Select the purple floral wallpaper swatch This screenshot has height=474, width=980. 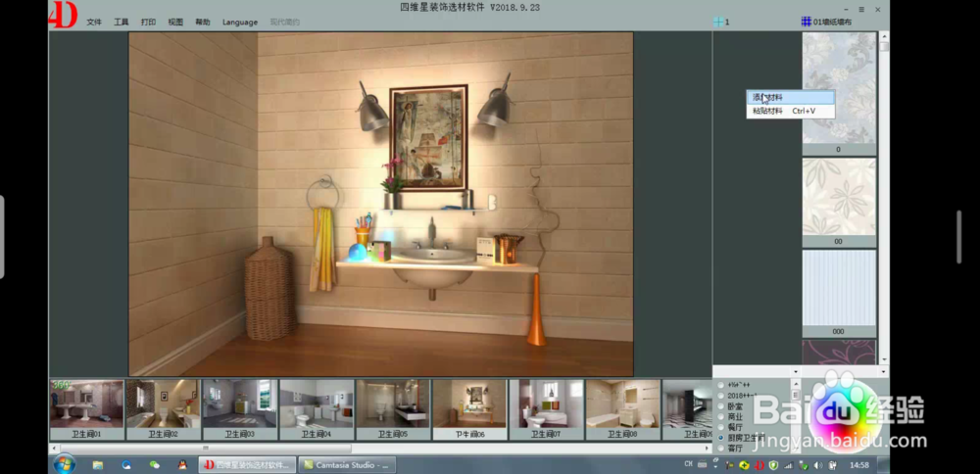click(x=839, y=352)
